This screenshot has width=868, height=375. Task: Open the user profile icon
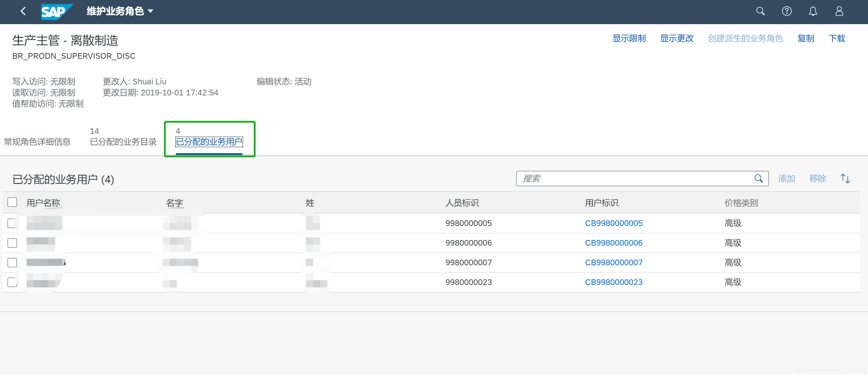[839, 11]
